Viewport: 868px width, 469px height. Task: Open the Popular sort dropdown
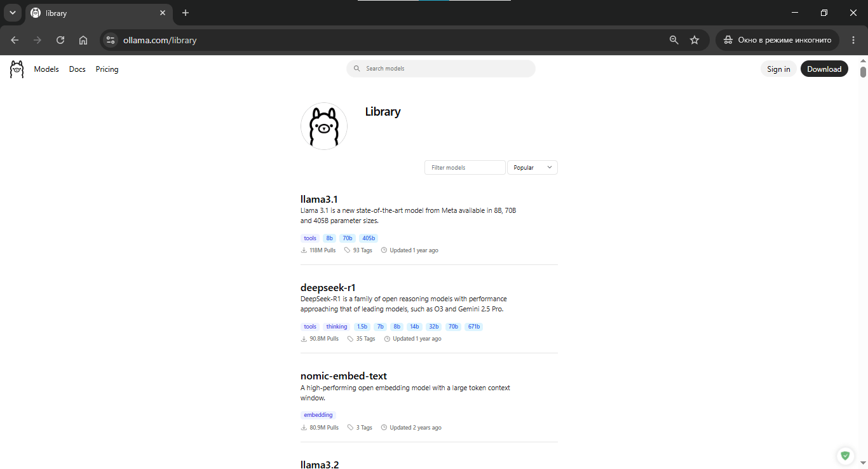532,168
